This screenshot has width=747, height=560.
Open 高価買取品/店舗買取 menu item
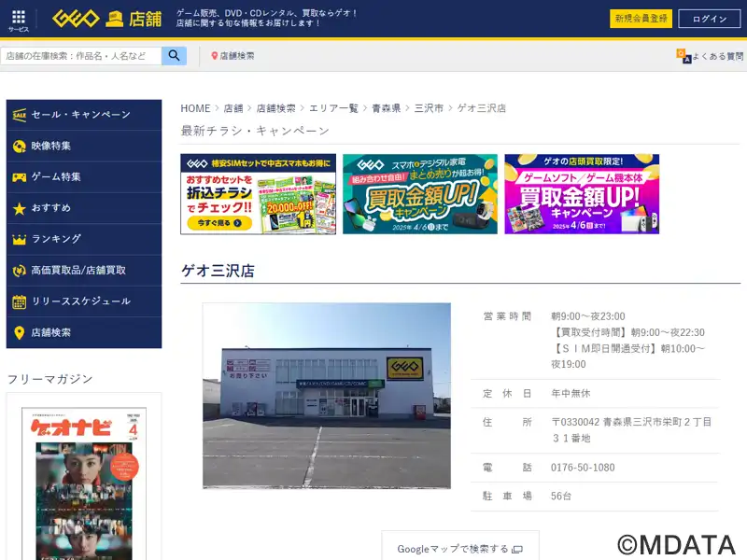(x=84, y=271)
